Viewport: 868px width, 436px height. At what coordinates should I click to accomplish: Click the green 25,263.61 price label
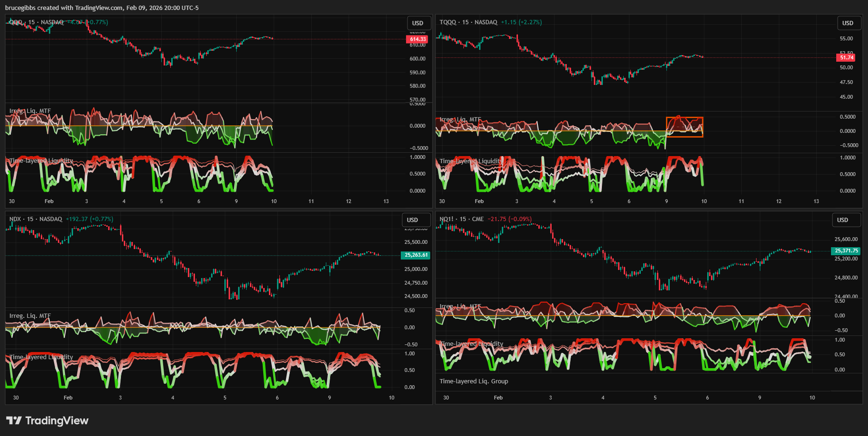pos(416,255)
